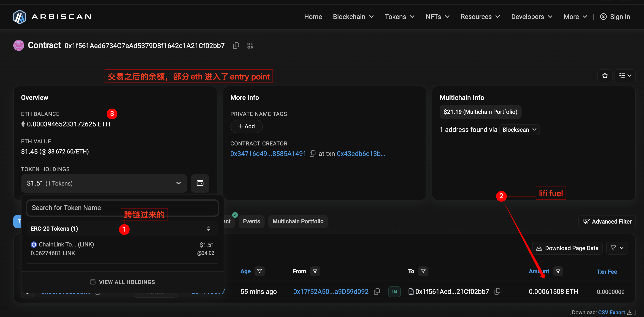644x317 pixels.
Task: Click the ETH value $1.45 text
Action: [x=55, y=152]
